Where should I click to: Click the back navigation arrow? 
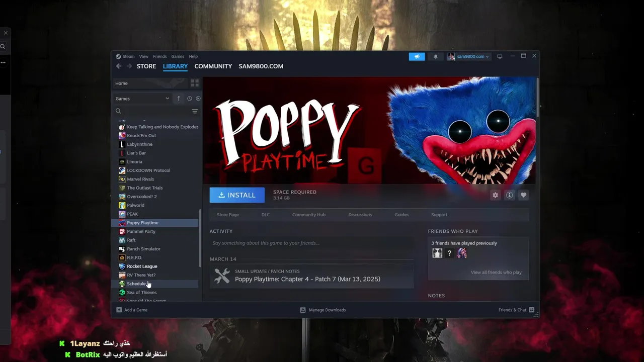coord(119,66)
